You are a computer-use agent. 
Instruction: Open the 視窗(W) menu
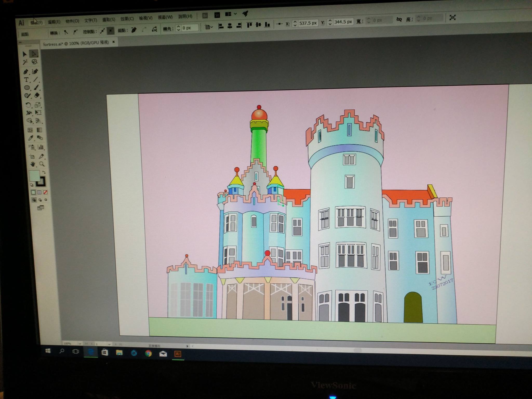165,17
